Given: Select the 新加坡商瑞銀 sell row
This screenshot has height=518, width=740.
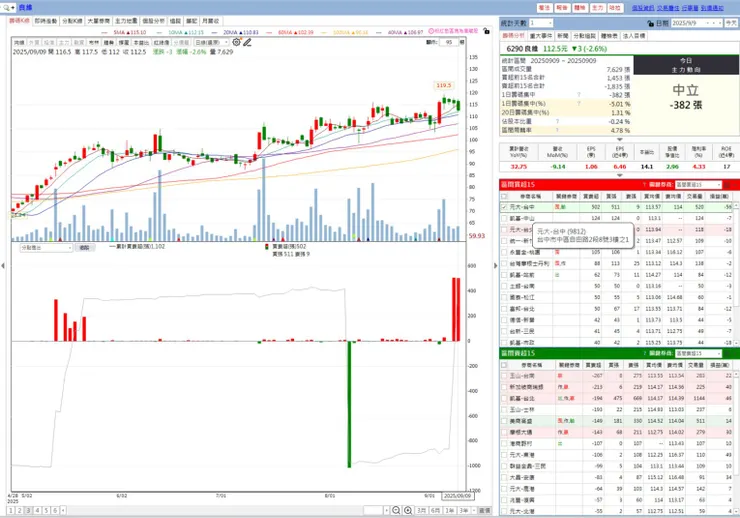Looking at the screenshot, I should coord(616,387).
